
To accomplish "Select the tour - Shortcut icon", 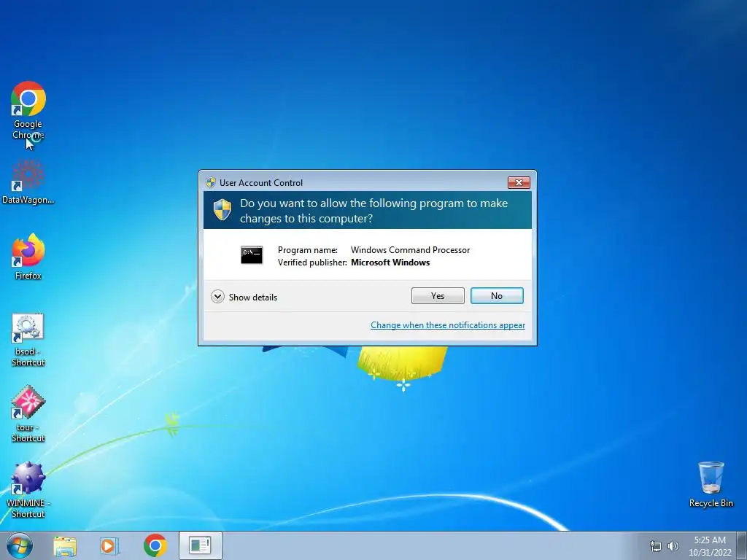I will coord(28,414).
